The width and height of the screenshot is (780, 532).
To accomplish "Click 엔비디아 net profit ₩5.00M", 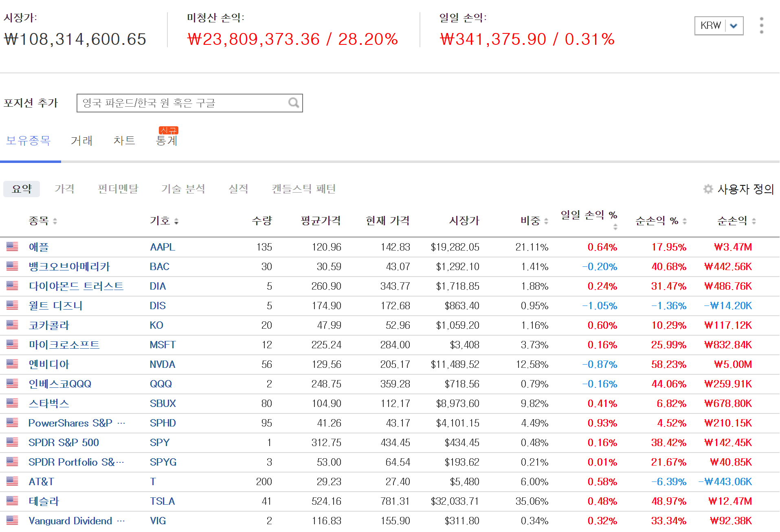I will (733, 364).
